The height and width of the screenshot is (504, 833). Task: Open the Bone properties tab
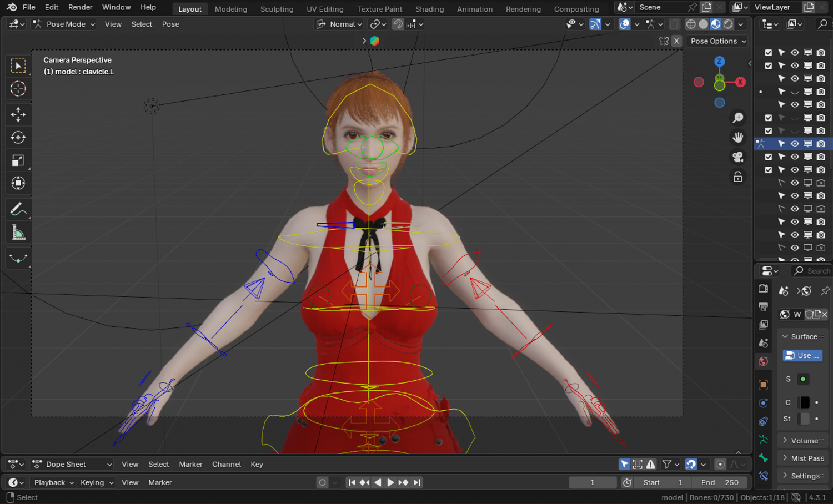pyautogui.click(x=764, y=458)
